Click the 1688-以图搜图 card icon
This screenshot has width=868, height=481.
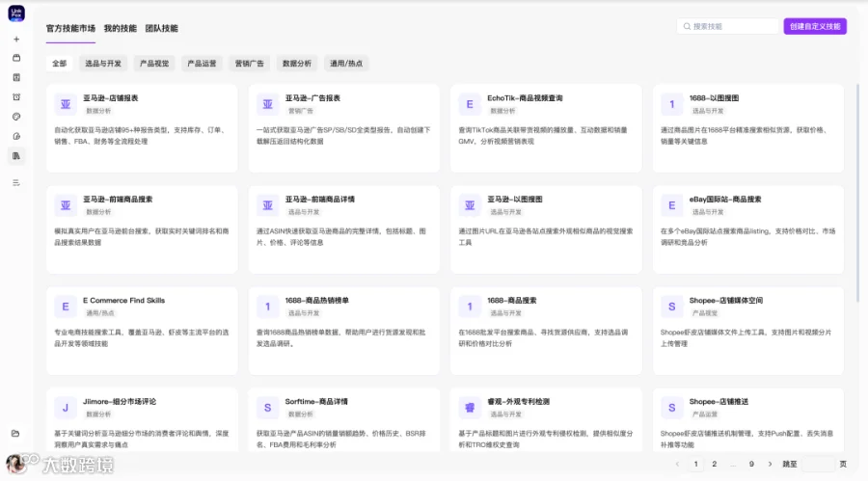(671, 104)
